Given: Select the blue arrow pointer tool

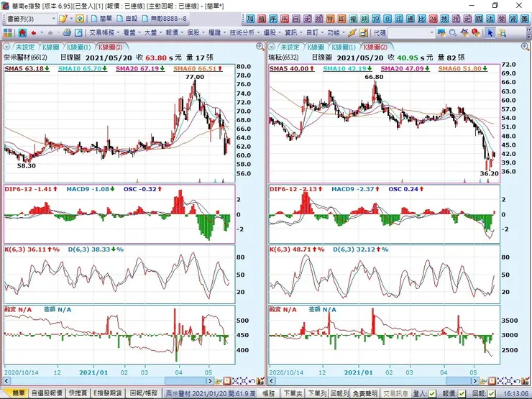Looking at the screenshot, I should pos(490,33).
